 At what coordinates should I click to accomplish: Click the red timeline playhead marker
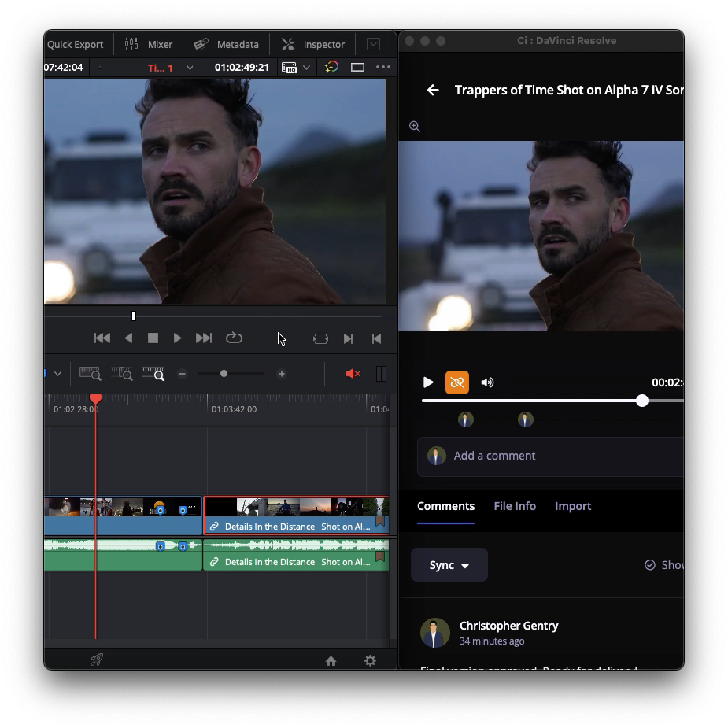(96, 399)
